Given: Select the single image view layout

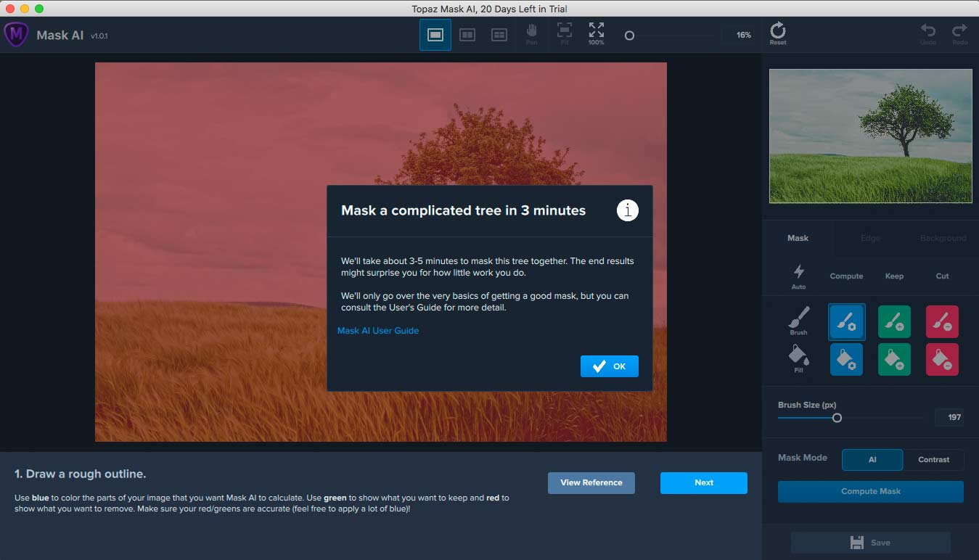Looking at the screenshot, I should point(435,35).
